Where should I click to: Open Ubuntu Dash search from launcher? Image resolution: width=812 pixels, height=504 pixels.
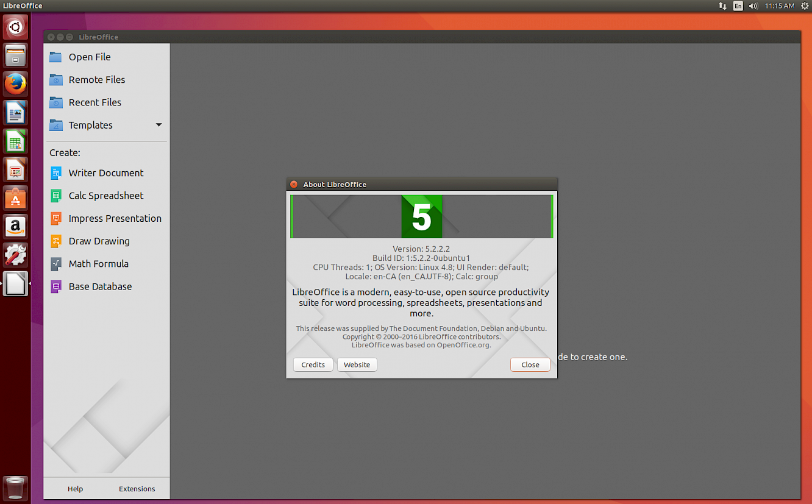pyautogui.click(x=15, y=27)
